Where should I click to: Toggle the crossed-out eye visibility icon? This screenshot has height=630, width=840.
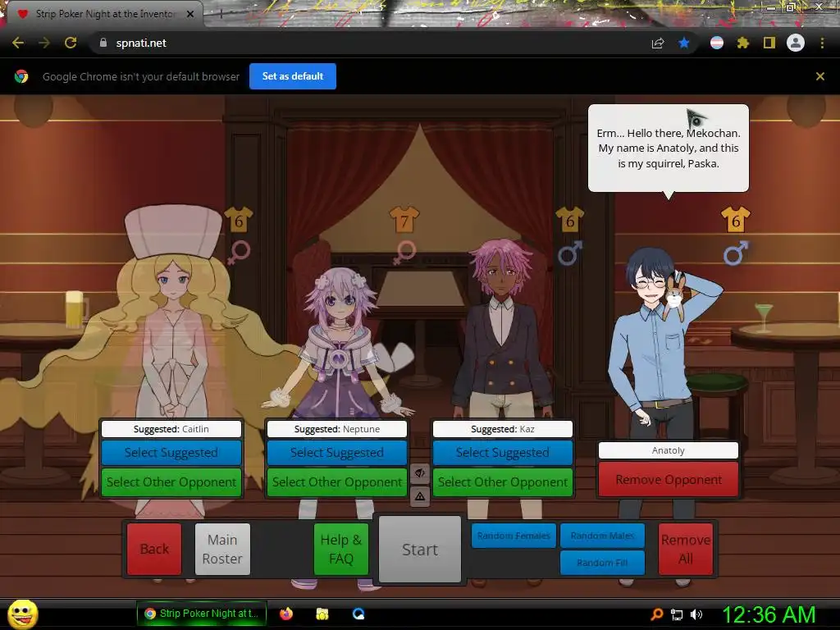[x=420, y=473]
